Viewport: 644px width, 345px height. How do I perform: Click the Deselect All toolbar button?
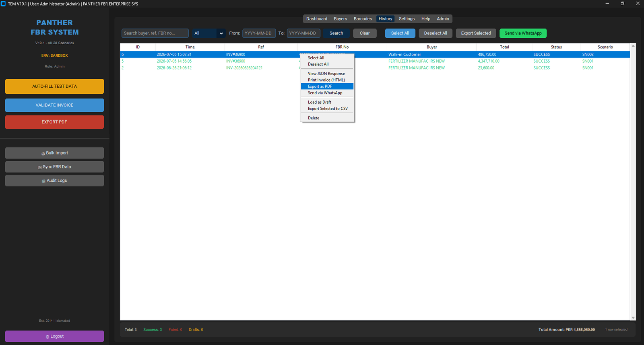[x=436, y=33]
